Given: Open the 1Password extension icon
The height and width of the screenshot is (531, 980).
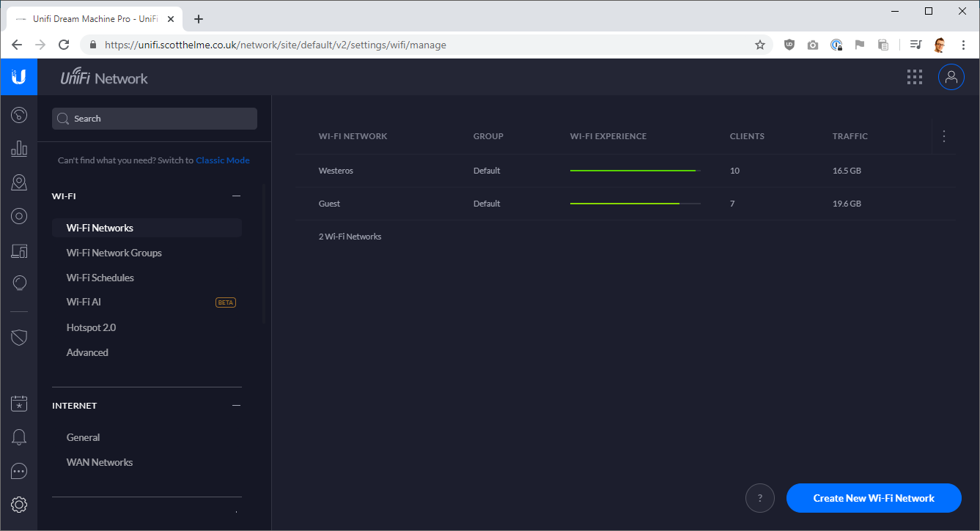Looking at the screenshot, I should point(836,45).
